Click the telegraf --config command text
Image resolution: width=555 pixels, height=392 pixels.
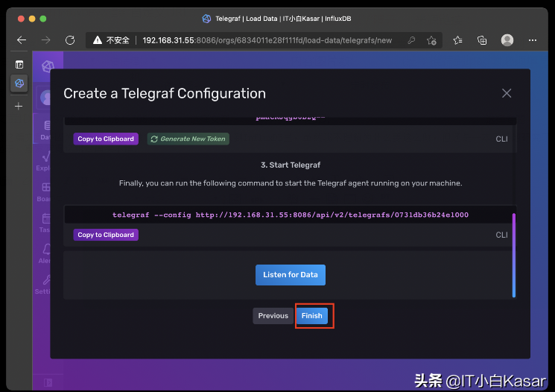click(x=291, y=215)
